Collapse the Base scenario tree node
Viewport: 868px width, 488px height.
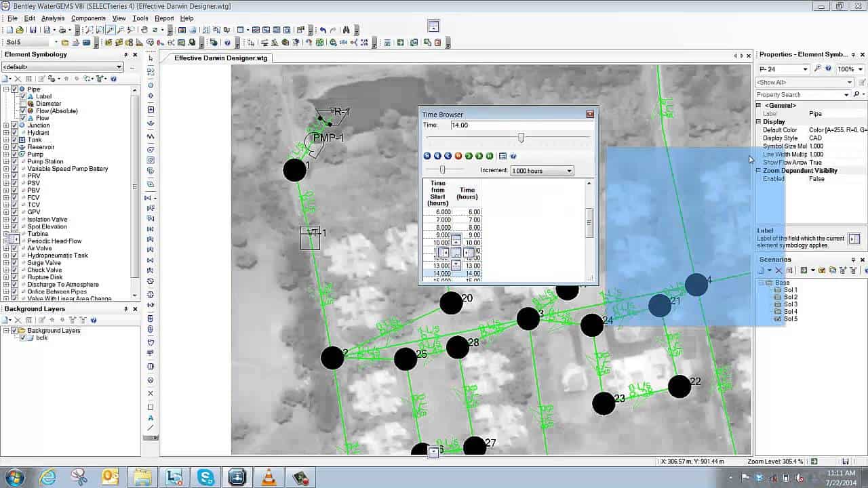point(762,283)
